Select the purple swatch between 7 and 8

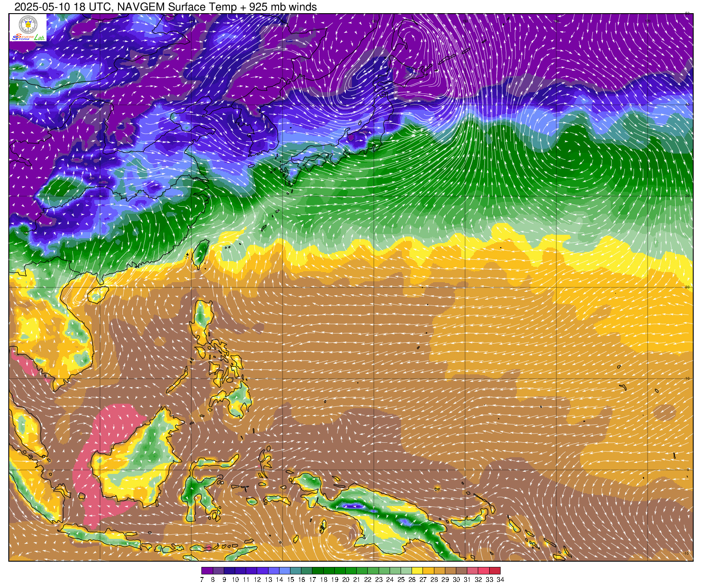pyautogui.click(x=207, y=571)
